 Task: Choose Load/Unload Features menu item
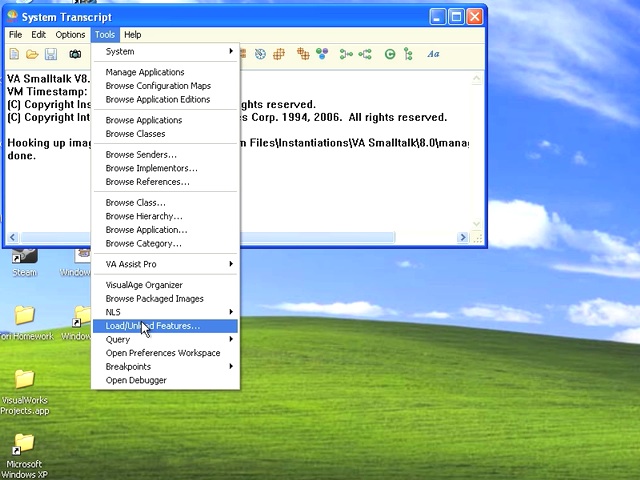[165, 326]
